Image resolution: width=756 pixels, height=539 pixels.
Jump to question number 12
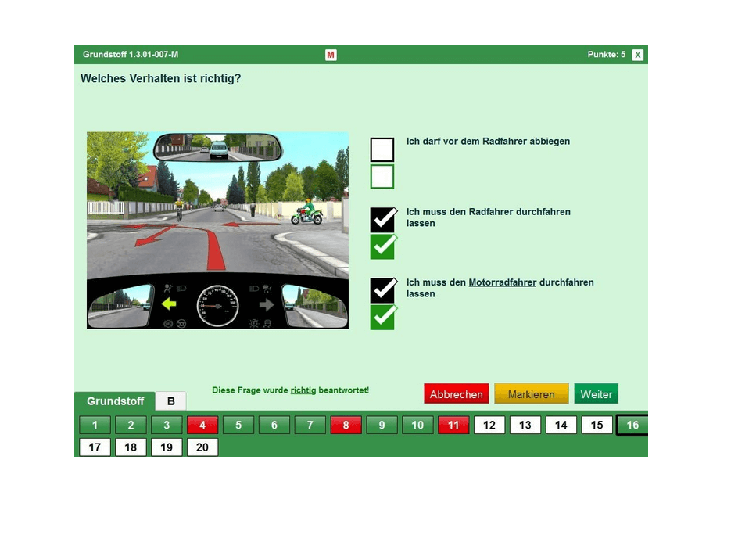point(489,425)
